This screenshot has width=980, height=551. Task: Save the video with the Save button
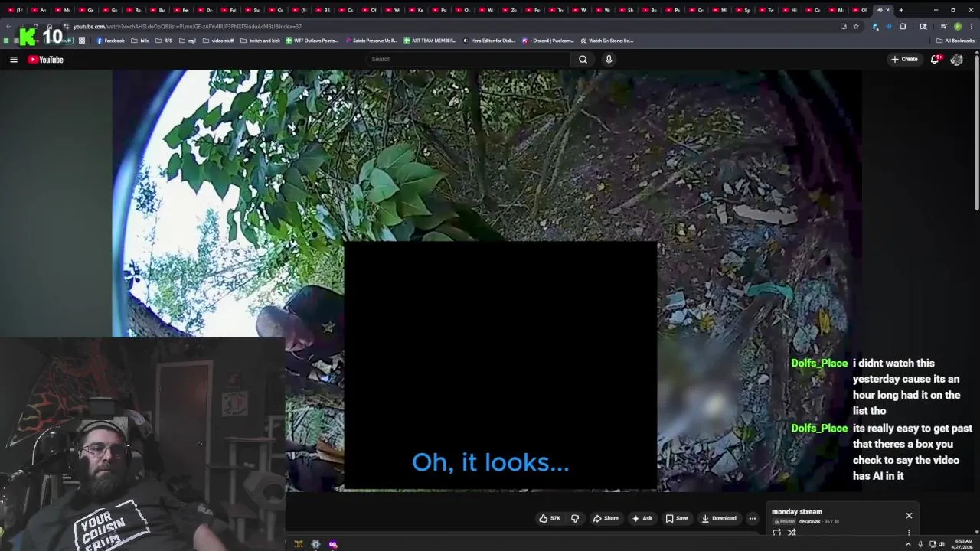pyautogui.click(x=676, y=518)
